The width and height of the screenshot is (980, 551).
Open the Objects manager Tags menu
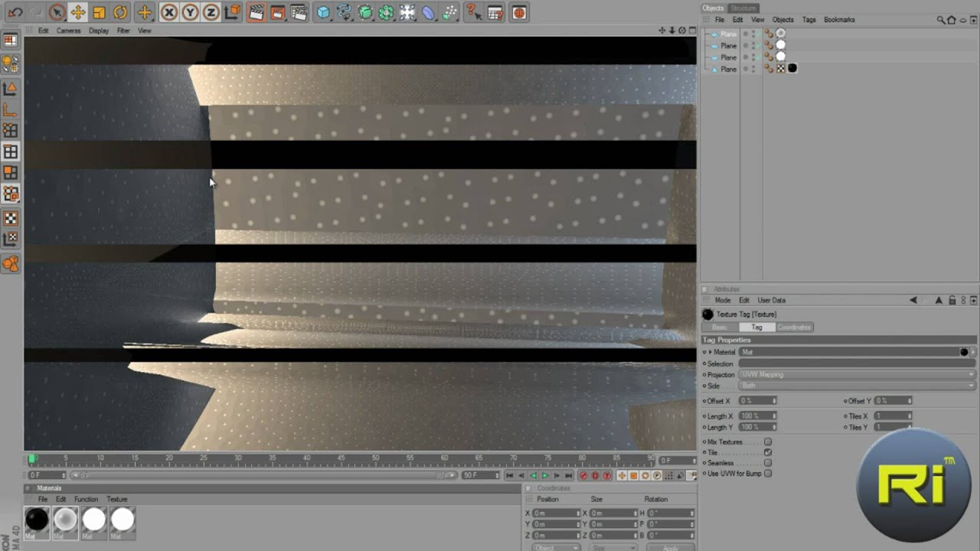pyautogui.click(x=808, y=20)
